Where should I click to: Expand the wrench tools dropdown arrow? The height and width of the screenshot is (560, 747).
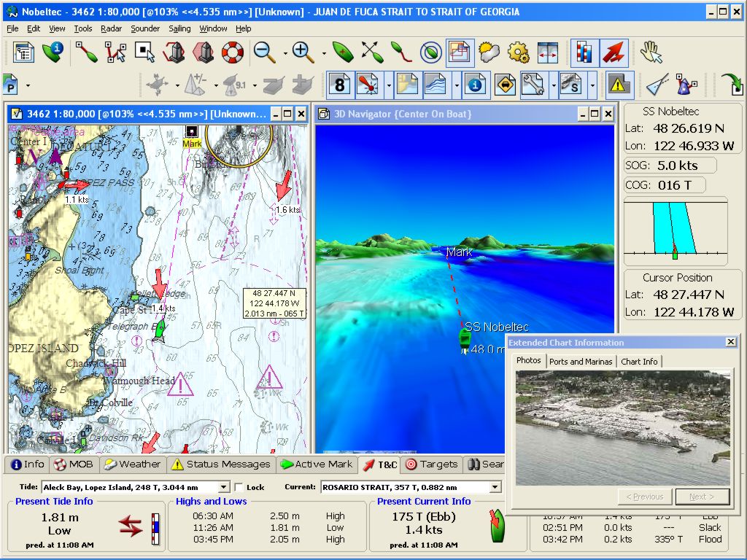tap(554, 86)
